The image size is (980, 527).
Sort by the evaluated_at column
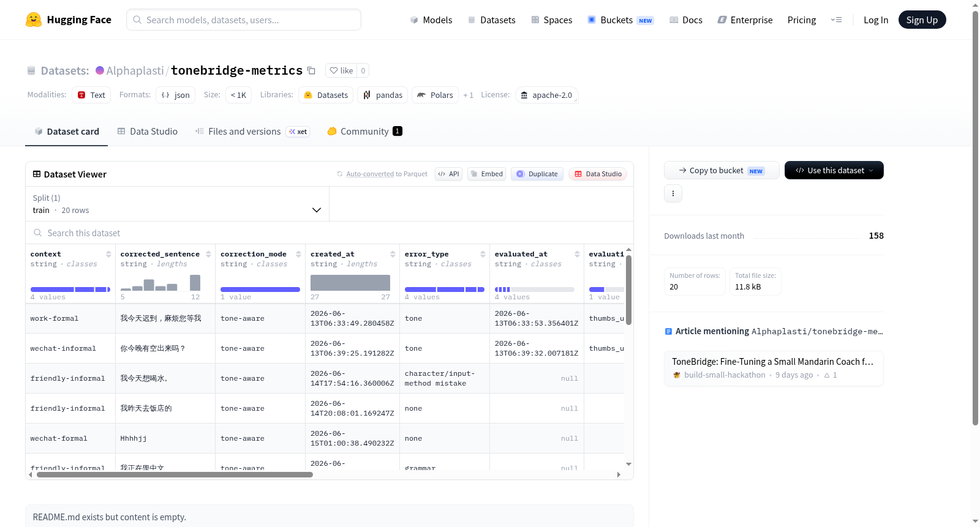pyautogui.click(x=577, y=254)
